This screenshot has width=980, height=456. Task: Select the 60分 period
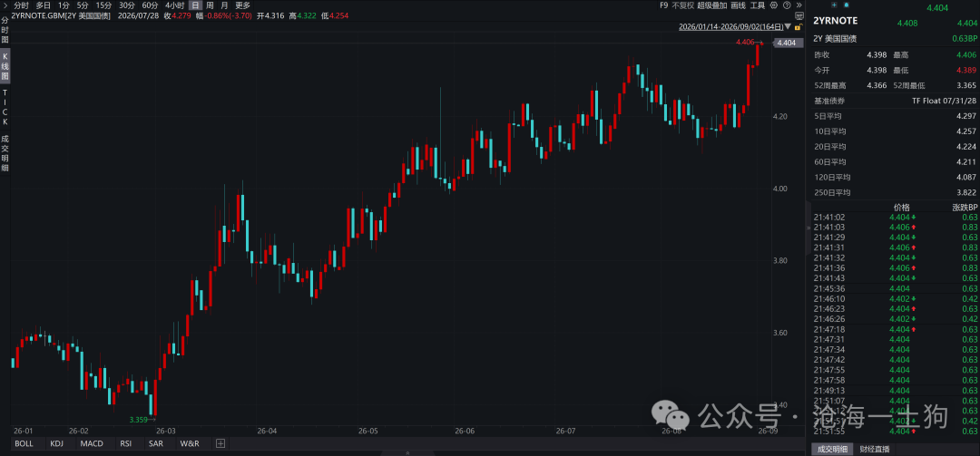coord(150,5)
